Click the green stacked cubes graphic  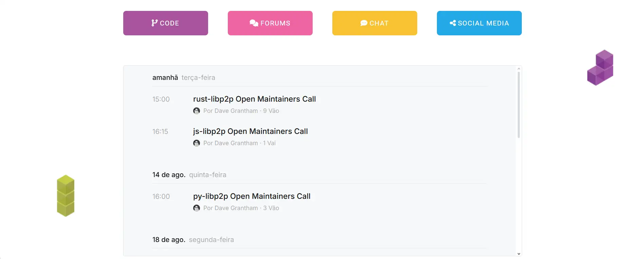(66, 196)
